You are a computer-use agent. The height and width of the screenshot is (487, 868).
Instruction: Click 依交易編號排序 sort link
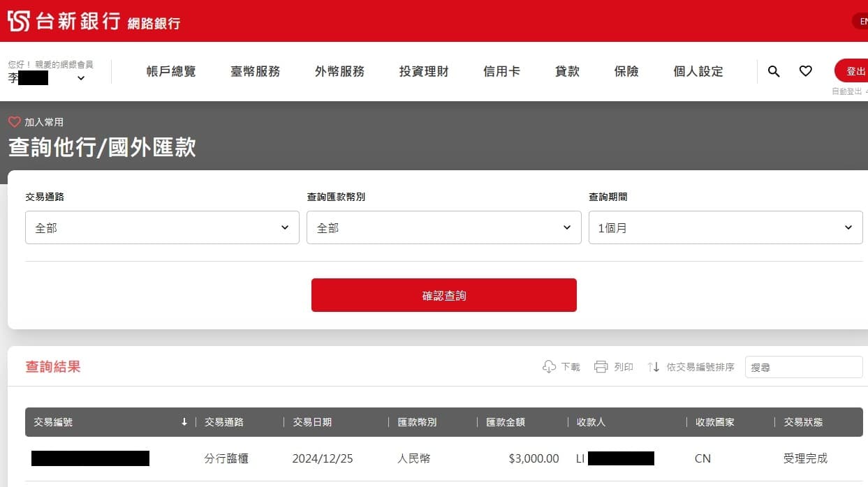click(x=700, y=367)
